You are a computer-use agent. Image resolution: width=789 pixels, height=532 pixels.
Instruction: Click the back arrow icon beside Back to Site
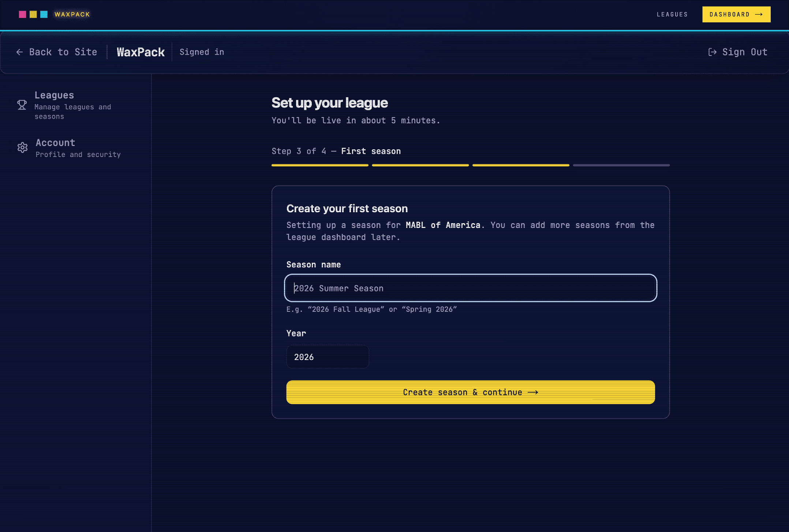tap(20, 52)
